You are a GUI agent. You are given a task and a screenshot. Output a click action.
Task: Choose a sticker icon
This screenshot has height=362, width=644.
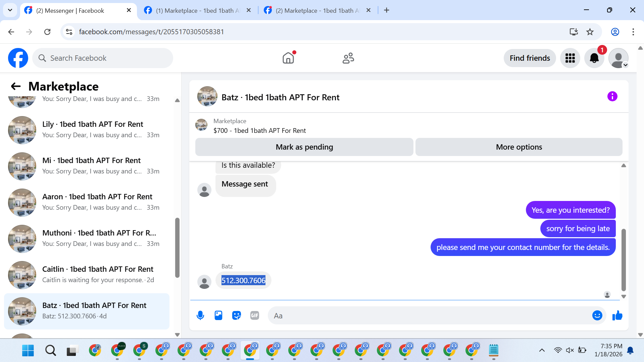click(237, 316)
